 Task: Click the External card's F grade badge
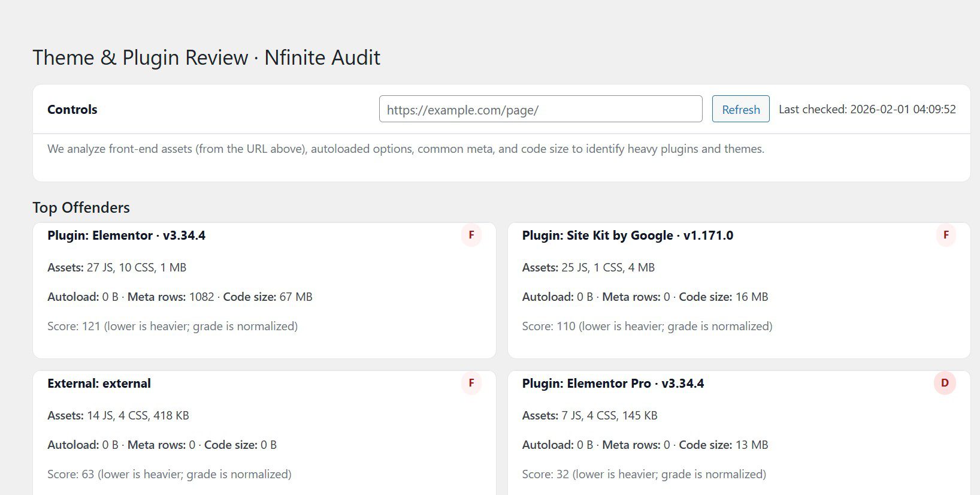pos(471,383)
